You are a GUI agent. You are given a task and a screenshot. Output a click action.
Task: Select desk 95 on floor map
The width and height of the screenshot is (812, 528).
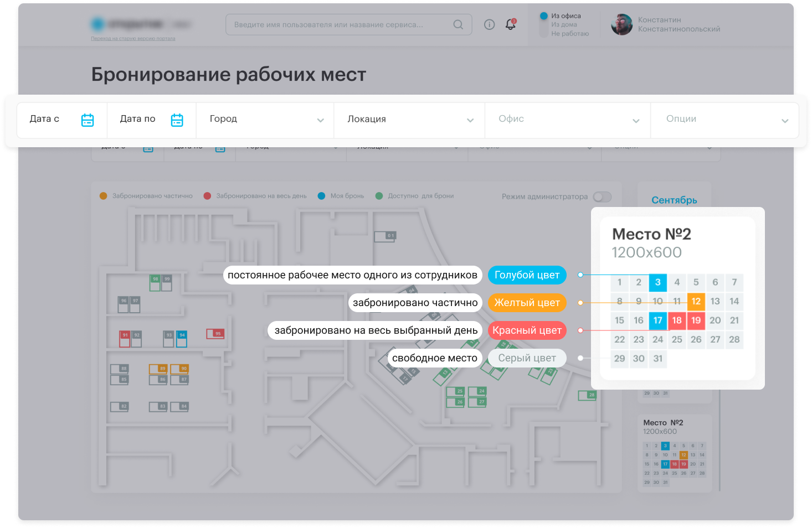point(215,334)
